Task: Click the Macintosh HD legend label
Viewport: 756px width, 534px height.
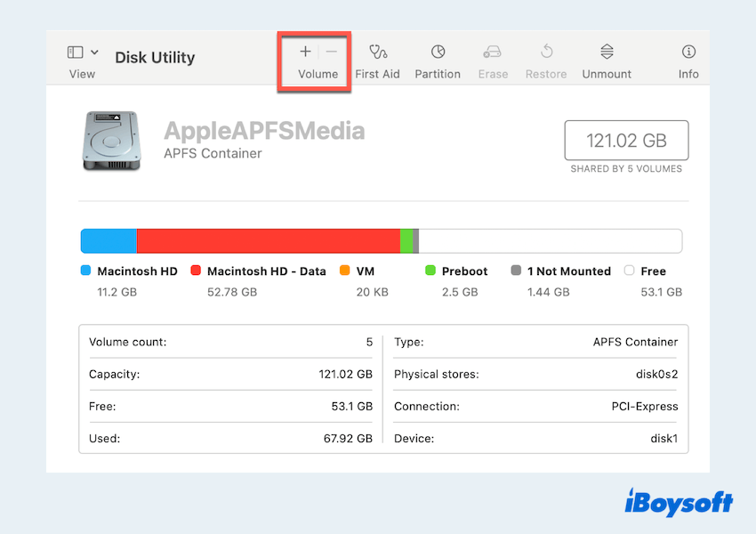Action: pyautogui.click(x=137, y=271)
